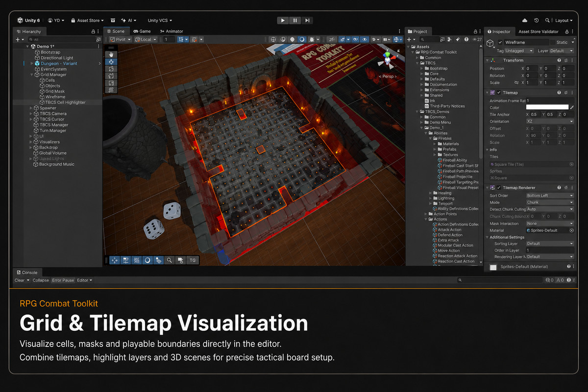Screen dimensions: 588x392
Task: Expand the Healing folder in Project
Action: point(430,193)
